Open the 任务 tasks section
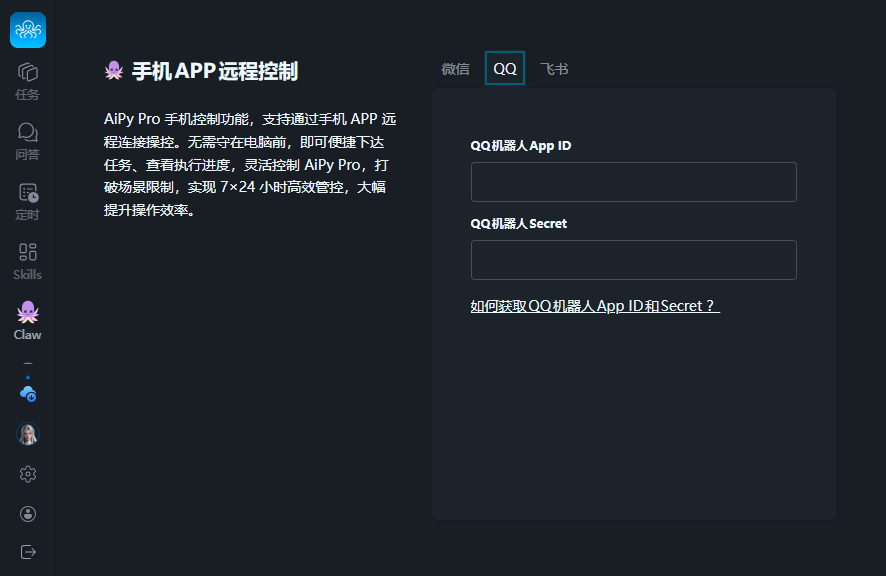 (28, 81)
